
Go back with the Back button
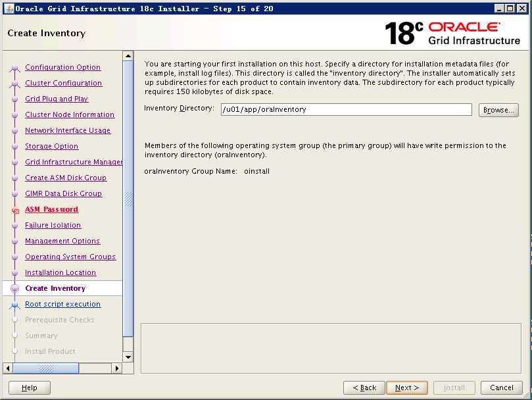pyautogui.click(x=364, y=387)
